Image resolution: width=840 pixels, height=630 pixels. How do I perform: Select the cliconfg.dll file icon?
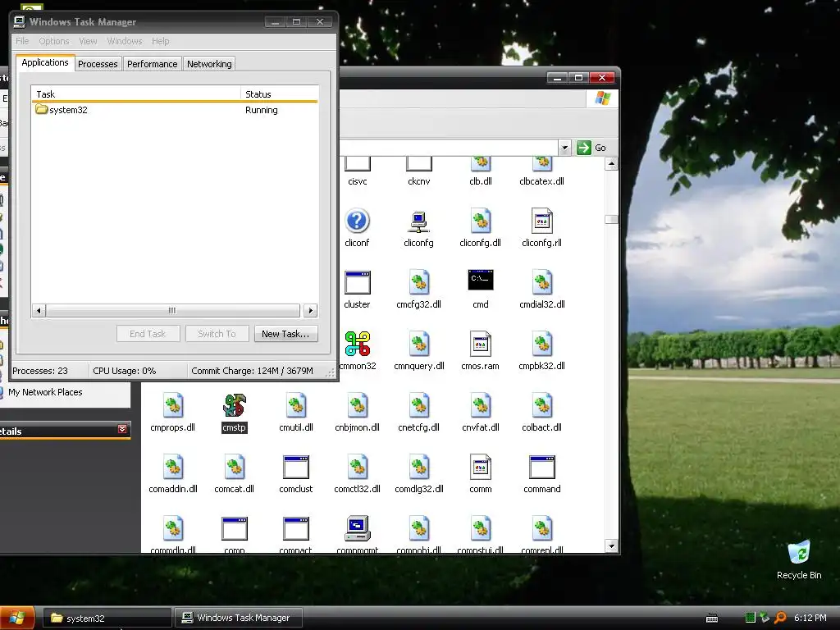[x=480, y=221]
